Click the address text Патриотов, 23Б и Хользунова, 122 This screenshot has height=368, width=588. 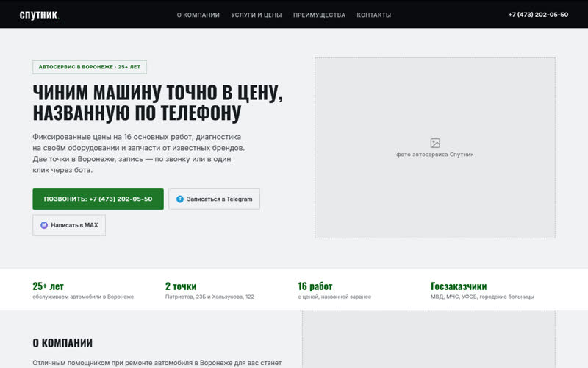click(x=209, y=297)
